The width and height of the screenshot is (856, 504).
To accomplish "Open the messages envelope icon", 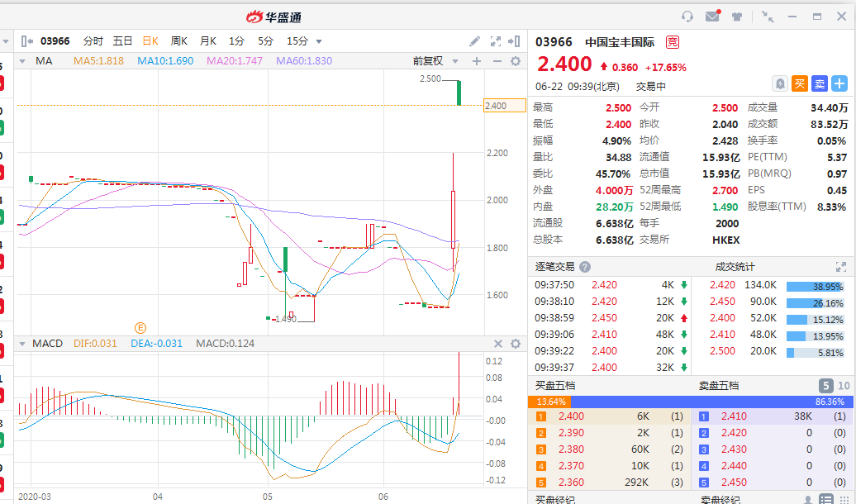I will click(712, 16).
